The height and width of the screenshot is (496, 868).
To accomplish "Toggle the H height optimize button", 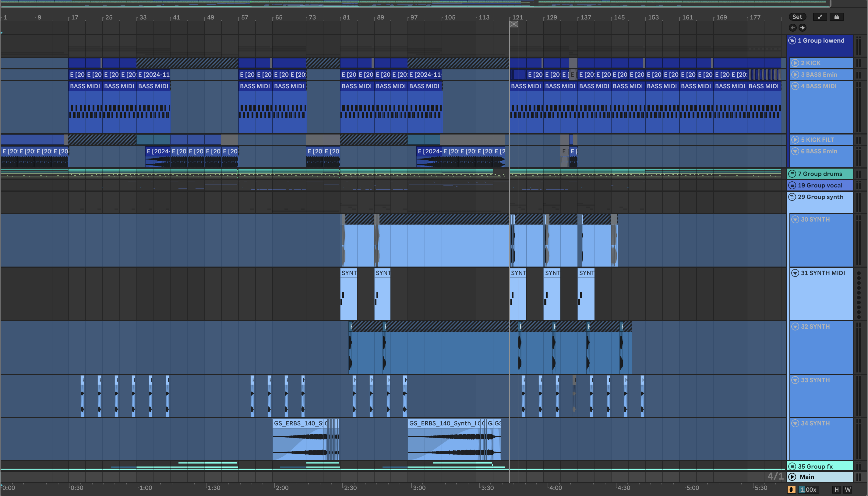I will (837, 490).
